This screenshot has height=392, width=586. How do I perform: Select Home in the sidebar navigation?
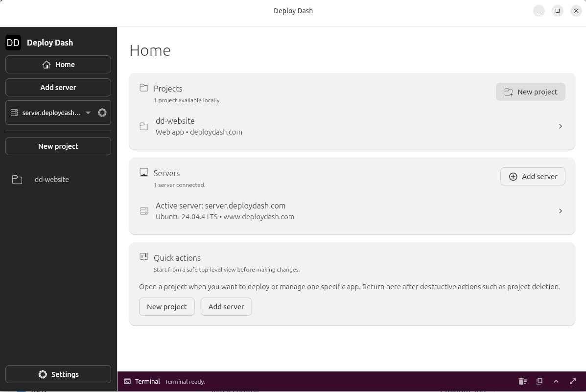point(58,64)
